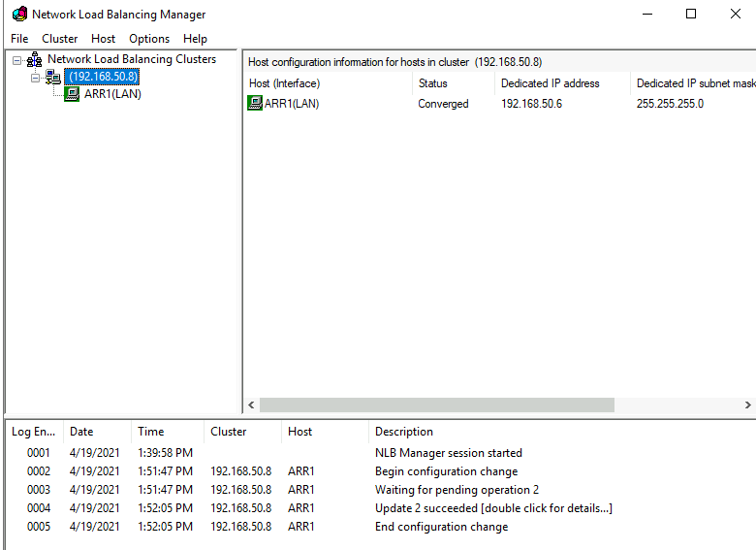The width and height of the screenshot is (756, 550).
Task: Select Network Load Balancing Clusters tree label
Action: click(132, 59)
